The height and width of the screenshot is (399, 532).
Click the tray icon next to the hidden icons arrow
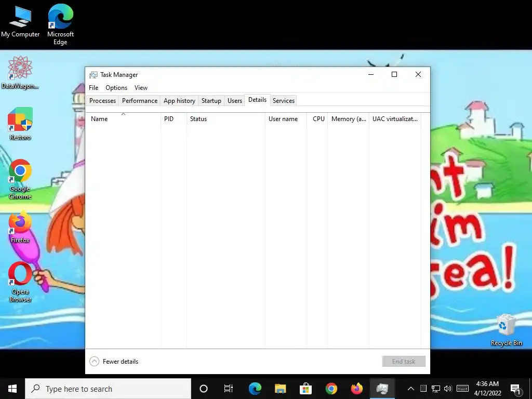click(423, 389)
